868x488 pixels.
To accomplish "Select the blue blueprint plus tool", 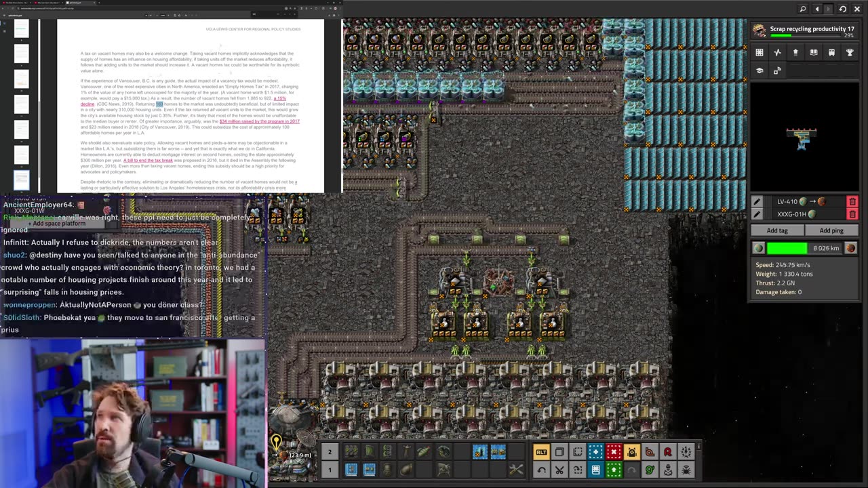I will click(595, 452).
